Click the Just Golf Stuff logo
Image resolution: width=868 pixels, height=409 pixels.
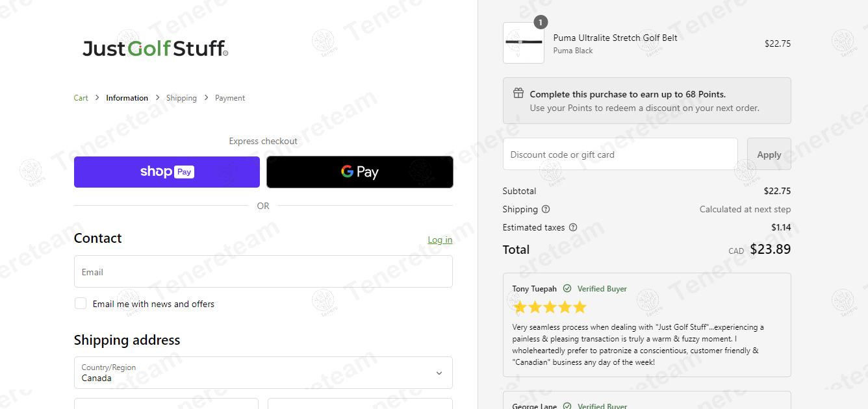[x=155, y=48]
